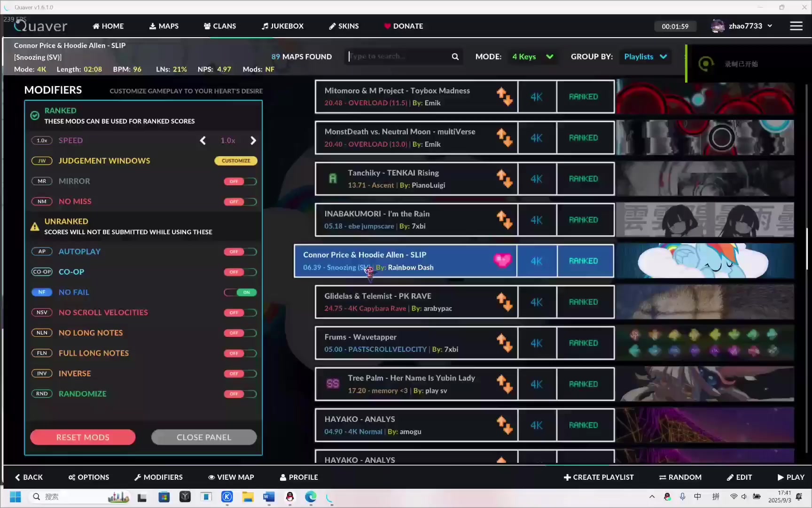
Task: Click the arrows icon on Toybox Madness
Action: click(x=504, y=97)
